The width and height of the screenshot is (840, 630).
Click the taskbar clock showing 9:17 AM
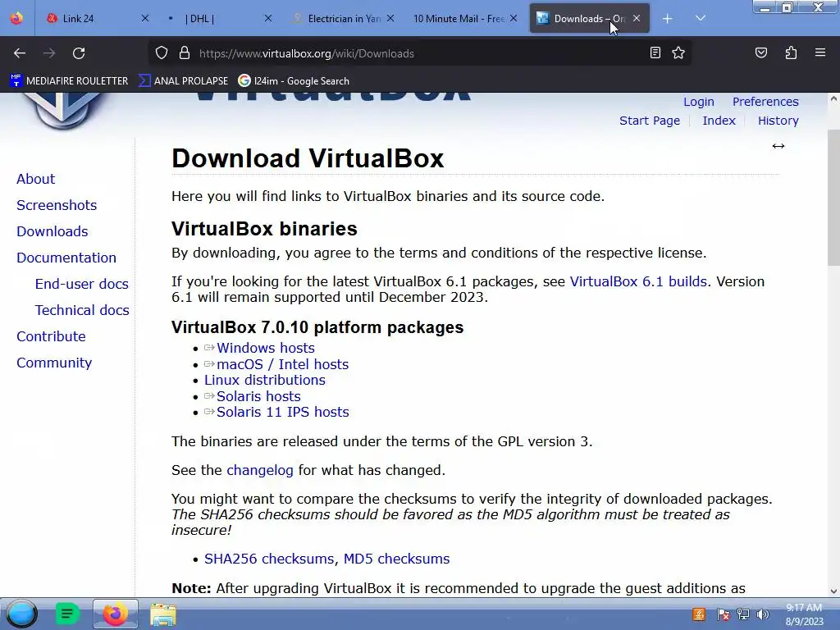click(x=804, y=614)
